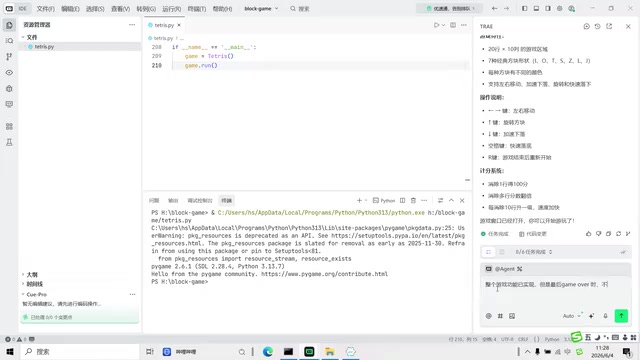Switch to the 输出 output tab
Screen dimensions: 640x360
173,200
